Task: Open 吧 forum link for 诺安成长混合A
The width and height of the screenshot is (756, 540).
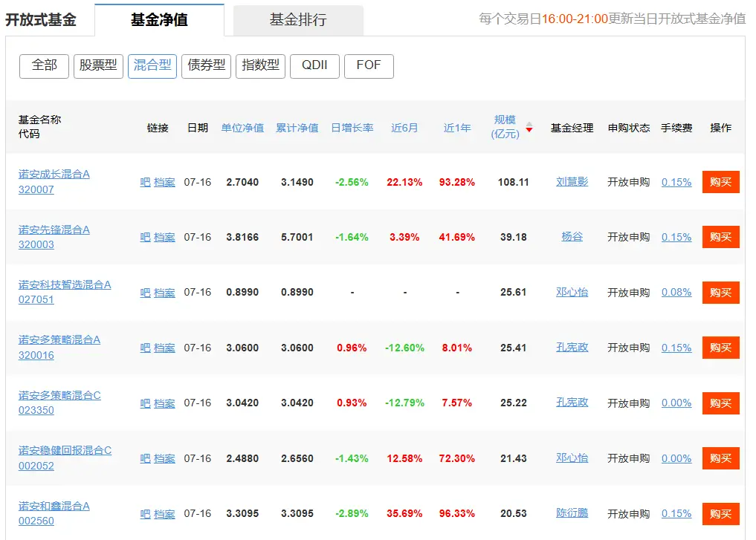Action: (x=145, y=182)
